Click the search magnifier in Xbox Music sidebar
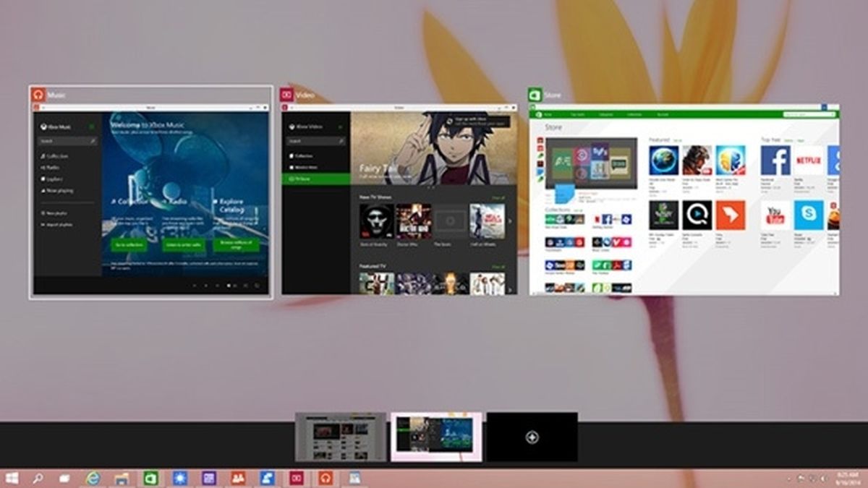868x488 pixels. click(x=92, y=141)
